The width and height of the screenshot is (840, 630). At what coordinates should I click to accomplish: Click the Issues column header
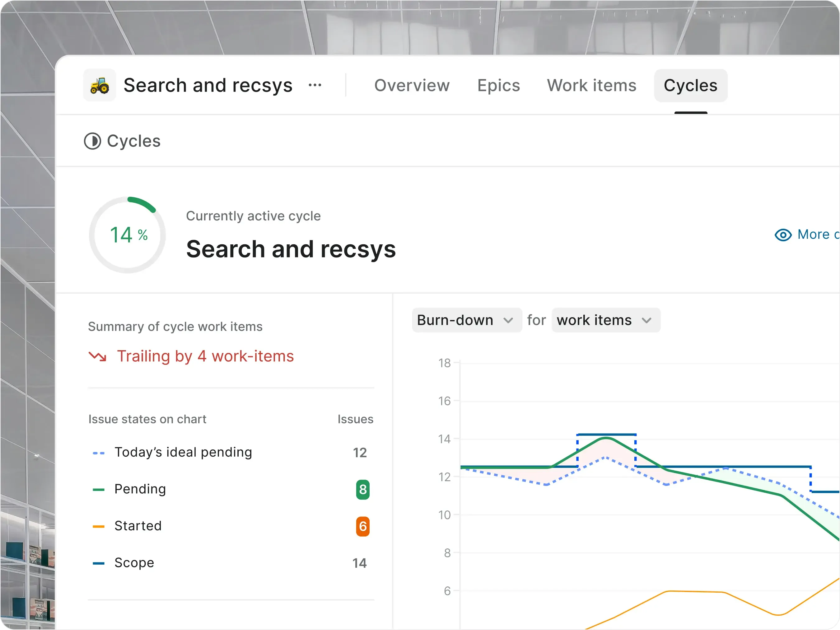click(x=355, y=419)
